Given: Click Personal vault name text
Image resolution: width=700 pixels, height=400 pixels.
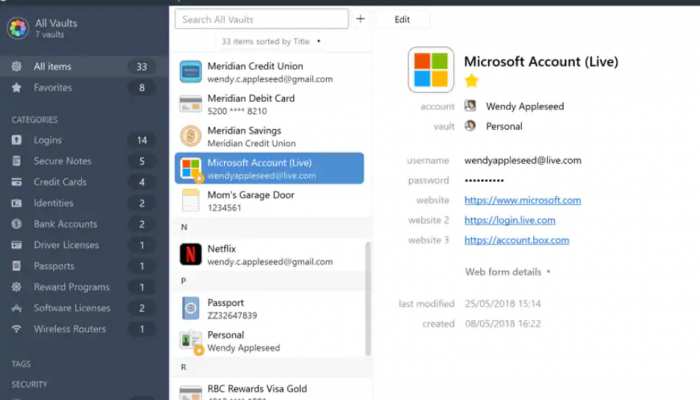Looking at the screenshot, I should (504, 126).
